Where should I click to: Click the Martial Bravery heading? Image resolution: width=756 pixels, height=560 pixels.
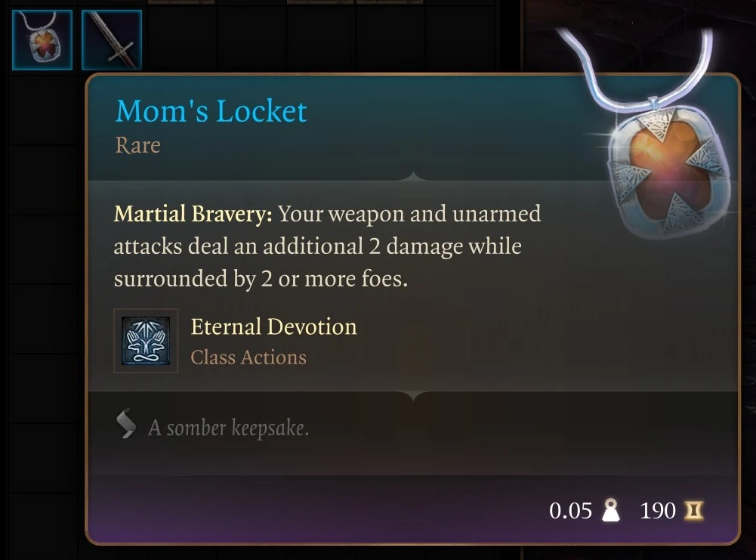(193, 214)
